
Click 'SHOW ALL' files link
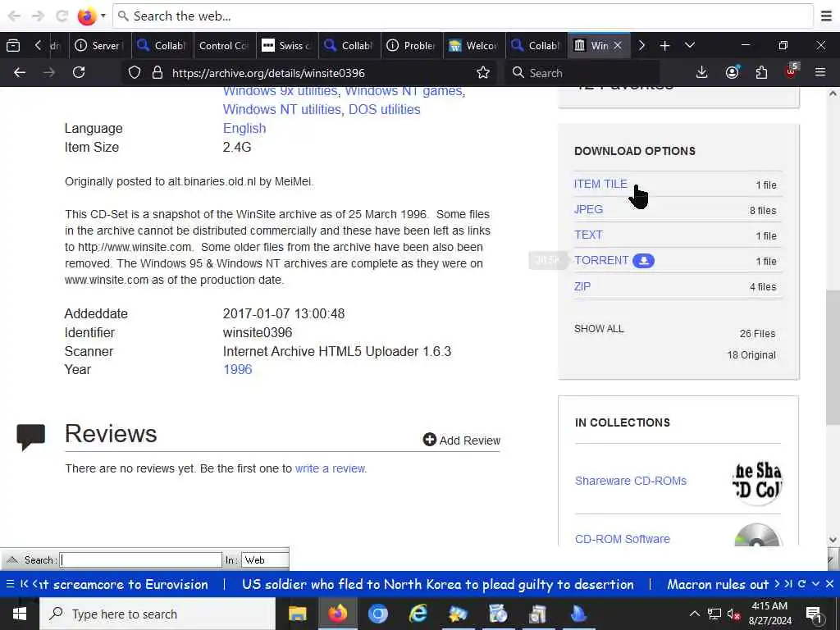[x=599, y=329]
